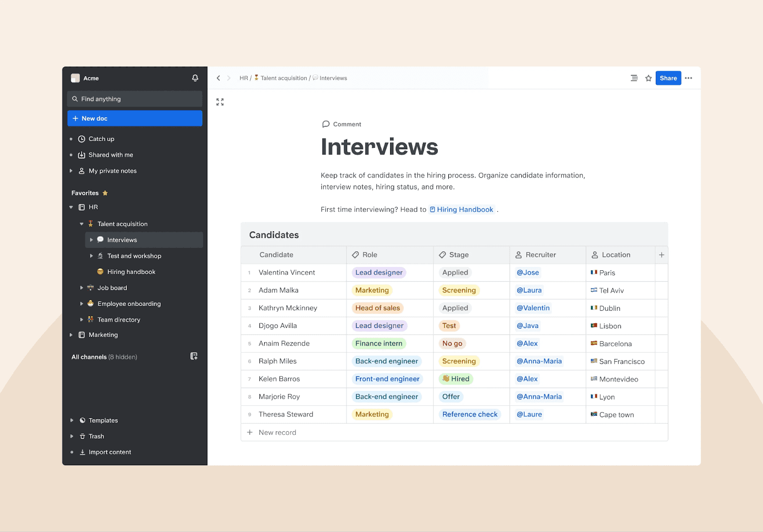Click the notifications bell icon
The image size is (763, 532).
click(x=195, y=78)
